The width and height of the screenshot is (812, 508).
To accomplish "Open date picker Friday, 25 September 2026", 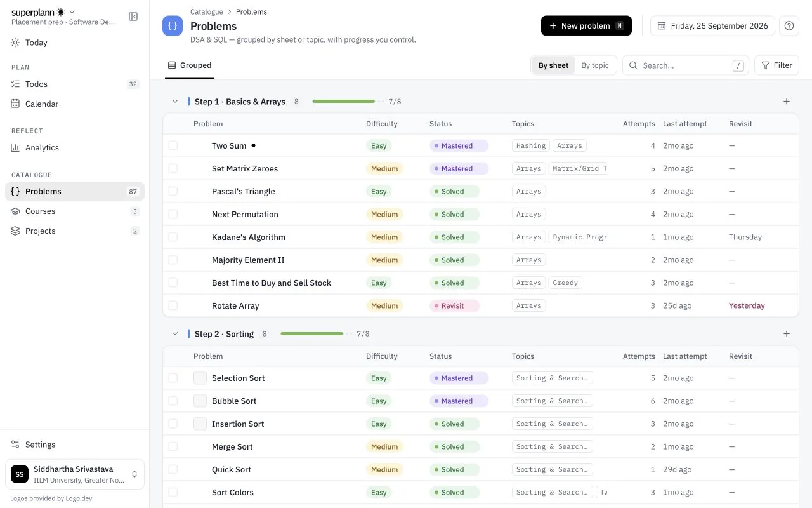I will pyautogui.click(x=712, y=26).
